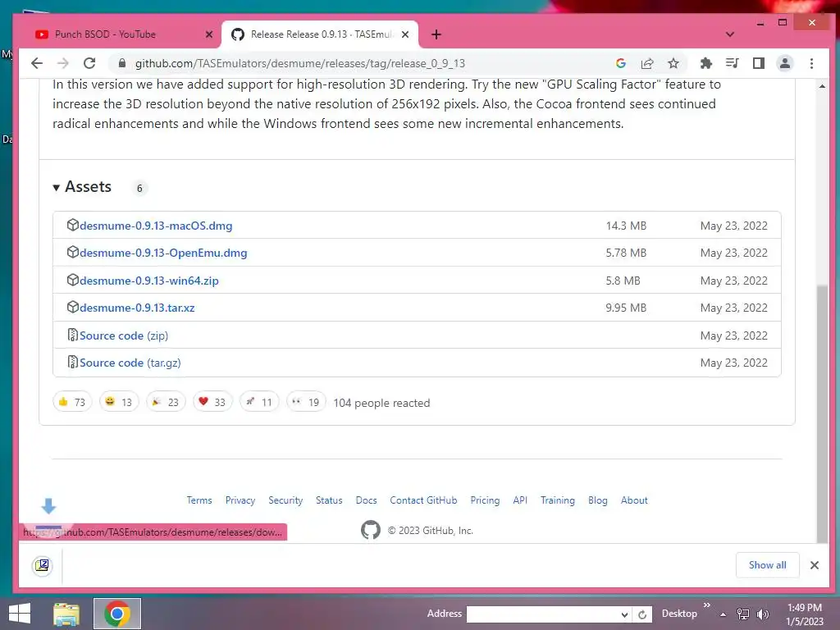Image resolution: width=840 pixels, height=630 pixels.
Task: Reload the GitHub release page
Action: click(89, 63)
